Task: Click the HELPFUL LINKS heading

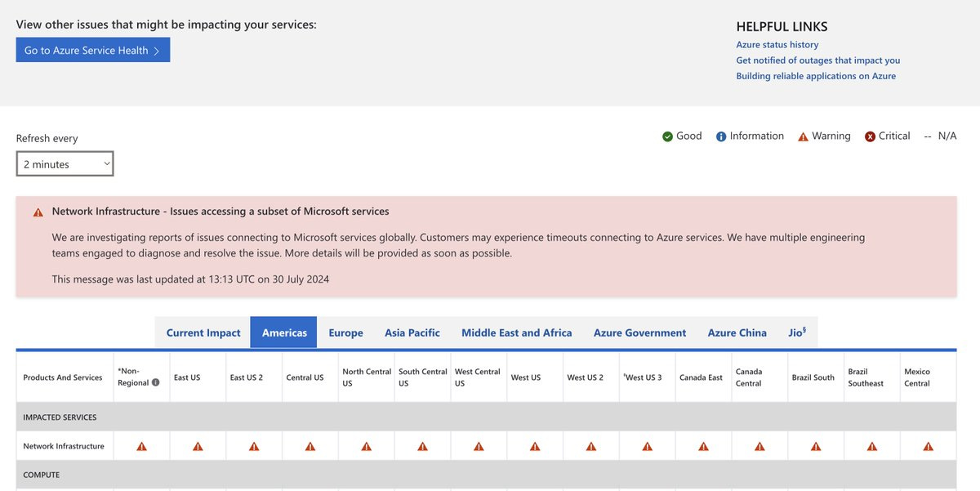Action: (782, 27)
